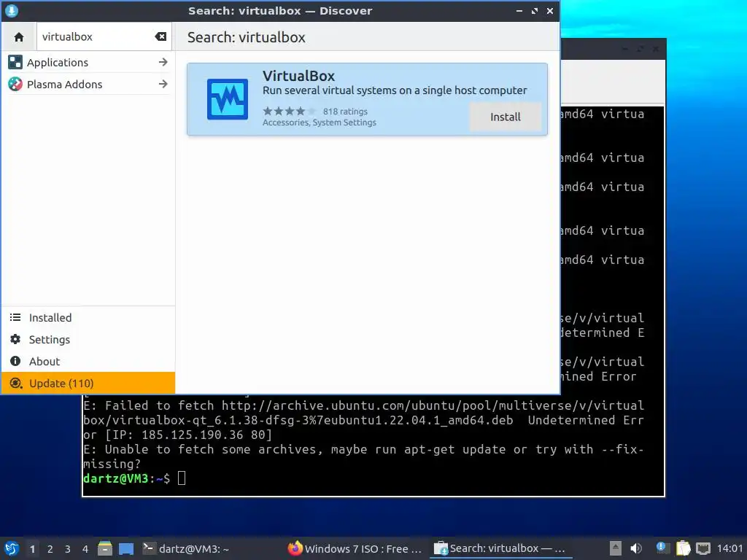Viewport: 747px width, 560px height.
Task: Open the About page
Action: (88, 362)
